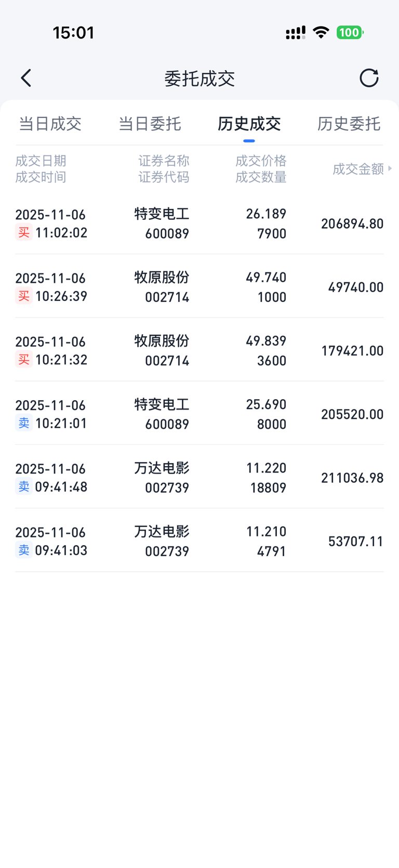Tap the sell badge at 09:41:03
The image size is (399, 868).
click(24, 550)
